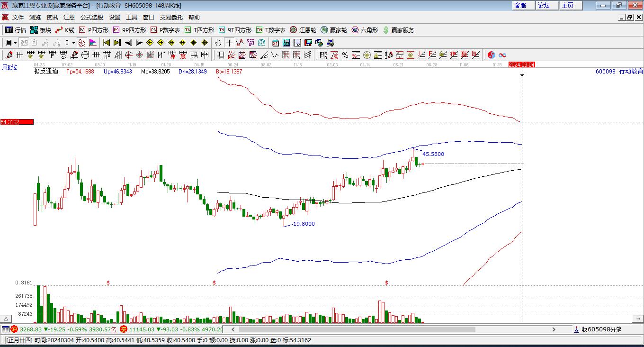
Task: Open the P数字表 tool
Action: pyautogui.click(x=165, y=30)
